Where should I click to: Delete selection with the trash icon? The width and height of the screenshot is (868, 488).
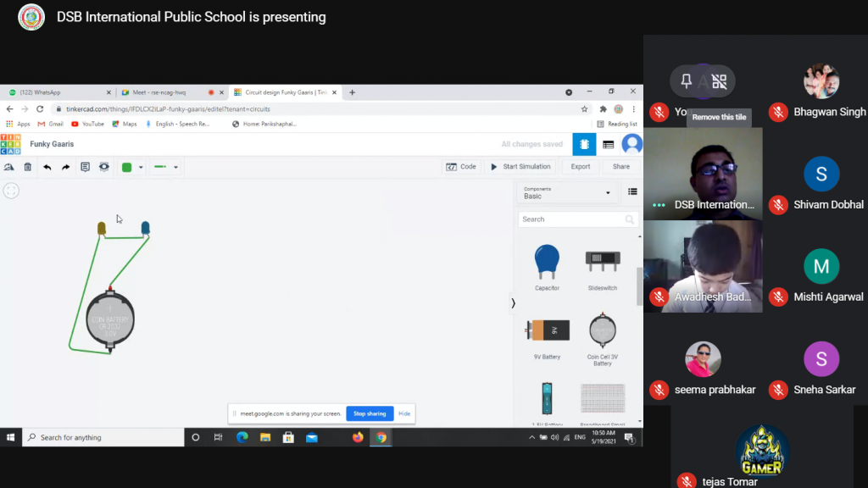point(28,167)
